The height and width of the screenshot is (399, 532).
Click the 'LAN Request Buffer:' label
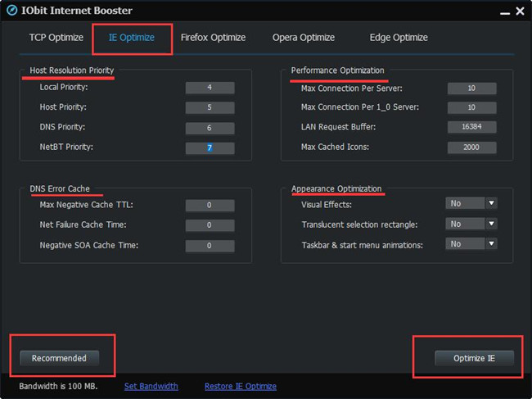[x=338, y=127]
